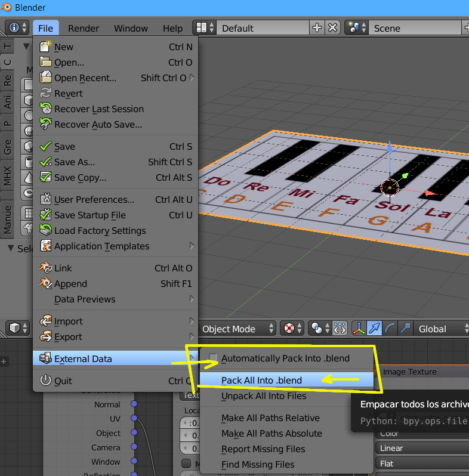Image resolution: width=469 pixels, height=476 pixels.
Task: Open the File menu
Action: coord(45,28)
